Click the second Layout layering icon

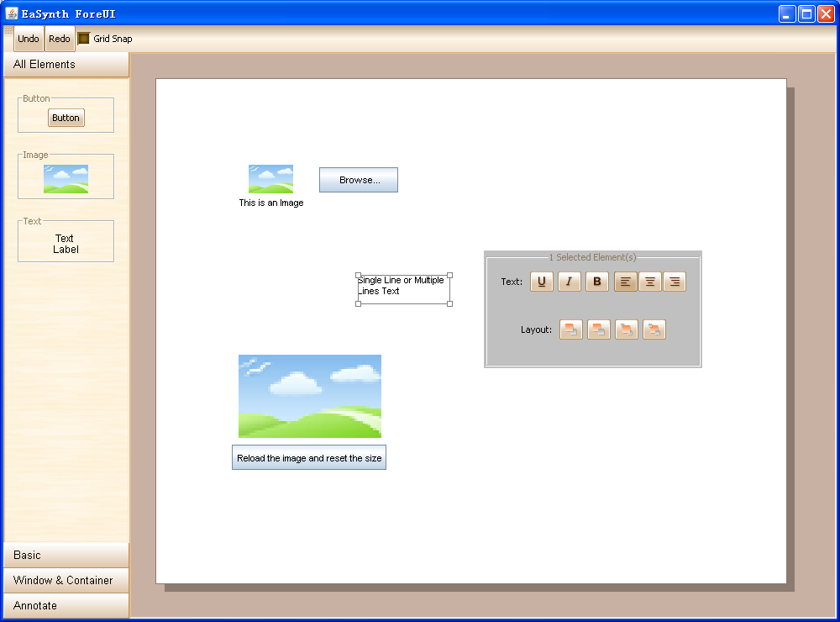click(x=598, y=329)
